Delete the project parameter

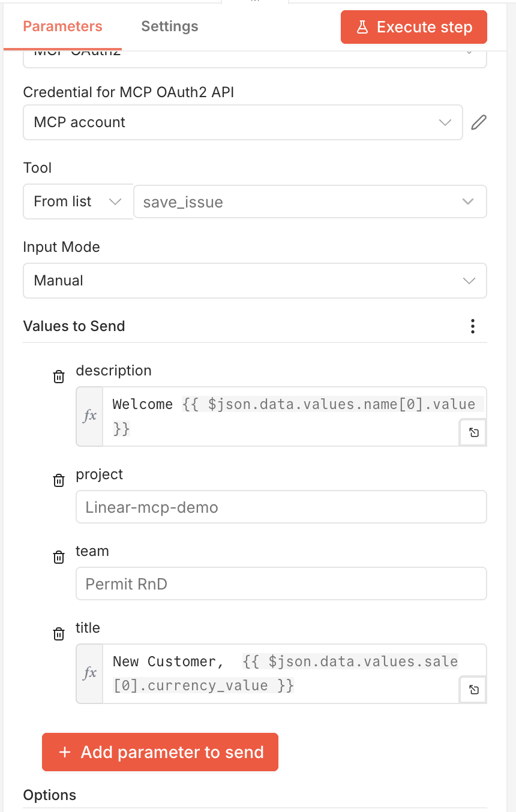coord(58,480)
